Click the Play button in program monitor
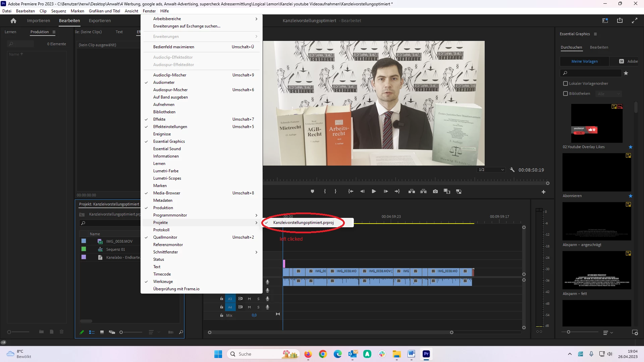644x362 pixels. pyautogui.click(x=374, y=191)
